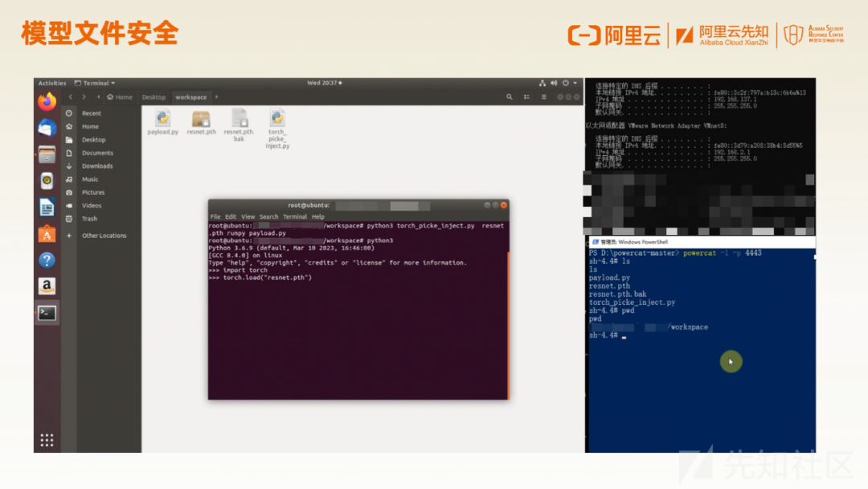Open Trash in Files sidebar
The width and height of the screenshot is (868, 489).
(90, 219)
